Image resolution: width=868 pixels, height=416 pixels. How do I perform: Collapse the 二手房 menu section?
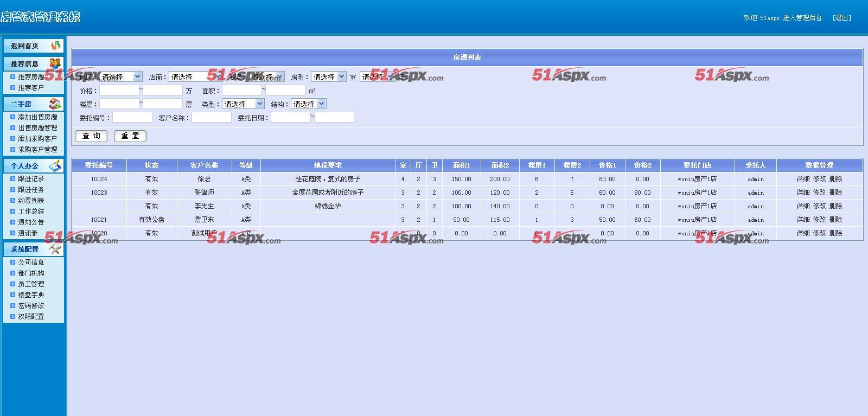[34, 104]
